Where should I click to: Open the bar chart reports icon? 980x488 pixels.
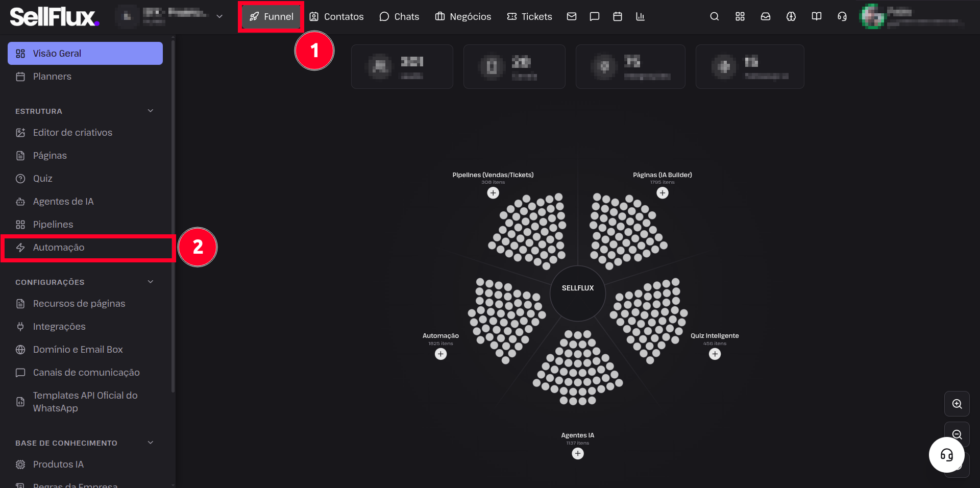pyautogui.click(x=641, y=17)
